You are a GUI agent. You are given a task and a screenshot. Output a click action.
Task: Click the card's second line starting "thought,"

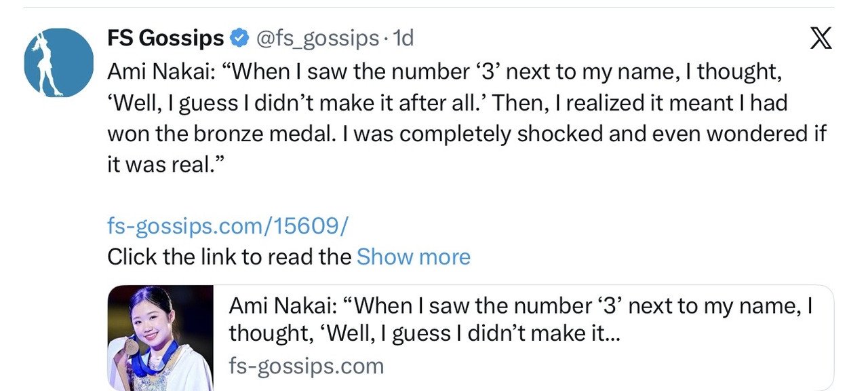pyautogui.click(x=424, y=333)
